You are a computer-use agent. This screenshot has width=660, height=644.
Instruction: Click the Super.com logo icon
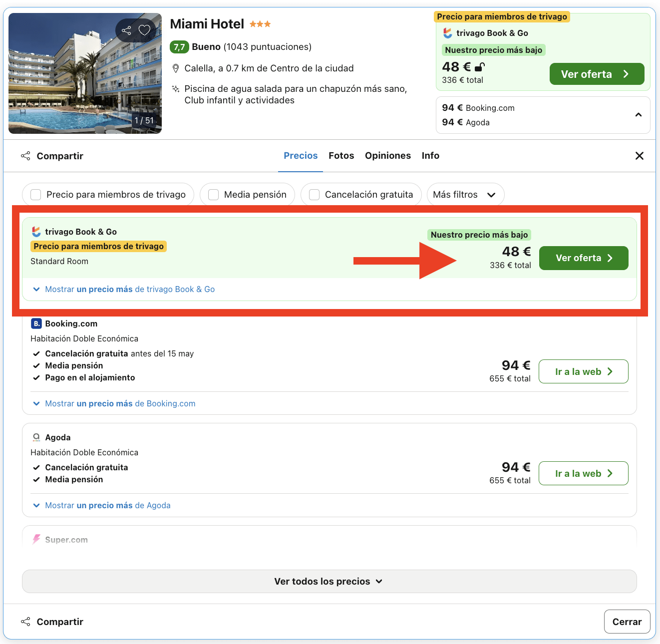click(x=35, y=540)
